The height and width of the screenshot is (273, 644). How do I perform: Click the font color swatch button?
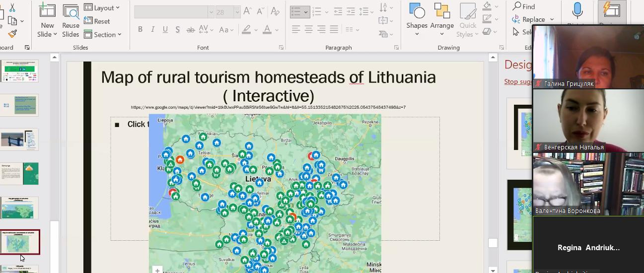267,29
